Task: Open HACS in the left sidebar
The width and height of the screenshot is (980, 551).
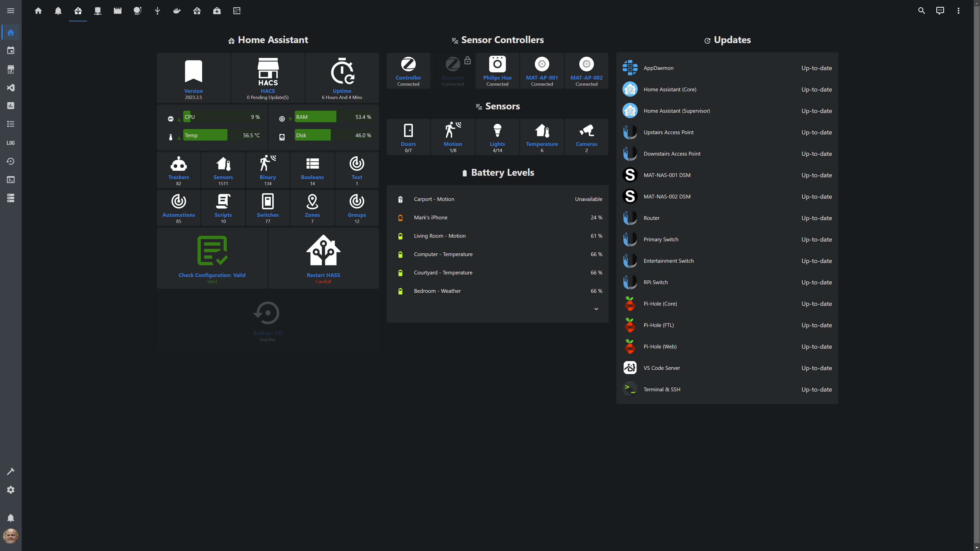Action: pos(11,69)
